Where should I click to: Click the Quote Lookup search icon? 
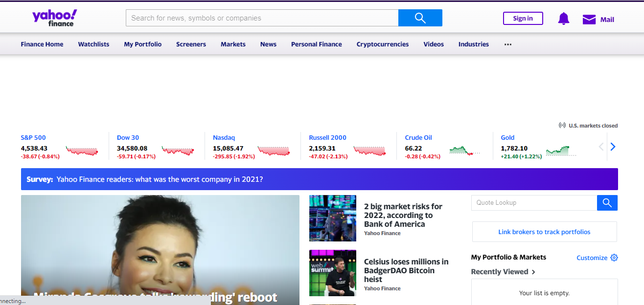[x=607, y=203]
